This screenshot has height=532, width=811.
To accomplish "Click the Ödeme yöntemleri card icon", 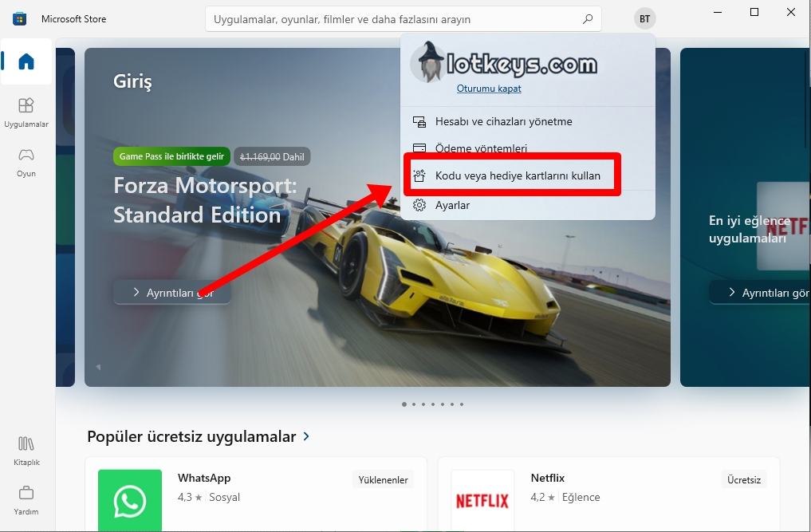I will point(419,148).
